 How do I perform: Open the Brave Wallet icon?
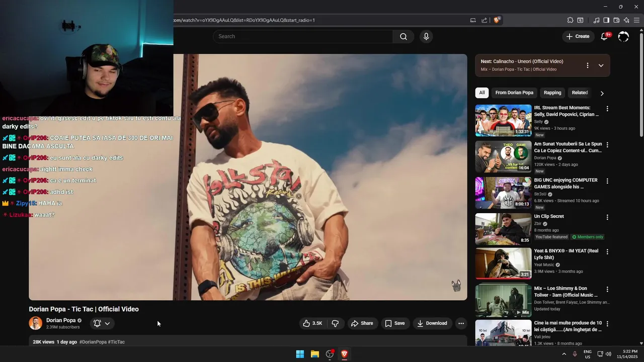616,20
